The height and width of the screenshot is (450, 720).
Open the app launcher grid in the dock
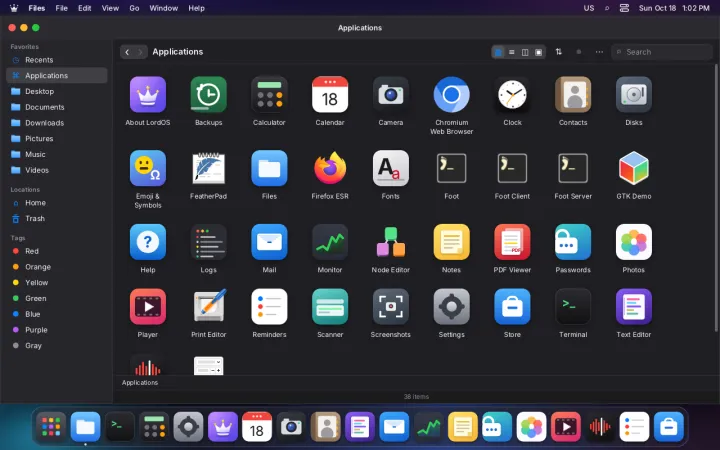coord(51,427)
